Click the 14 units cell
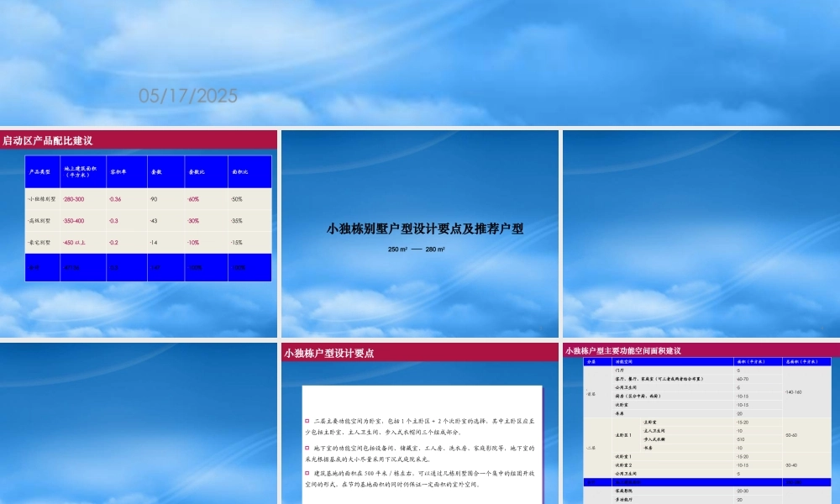The width and height of the screenshot is (840, 504). (165, 243)
